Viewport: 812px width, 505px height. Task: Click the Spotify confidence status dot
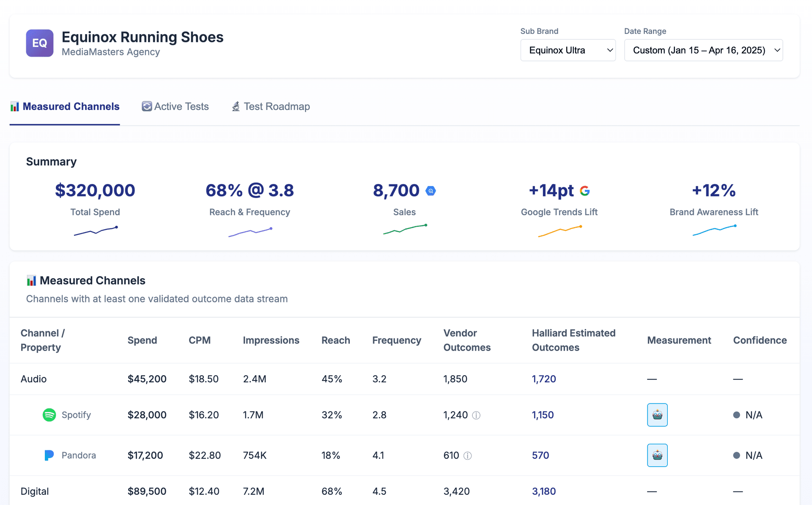[x=737, y=415]
